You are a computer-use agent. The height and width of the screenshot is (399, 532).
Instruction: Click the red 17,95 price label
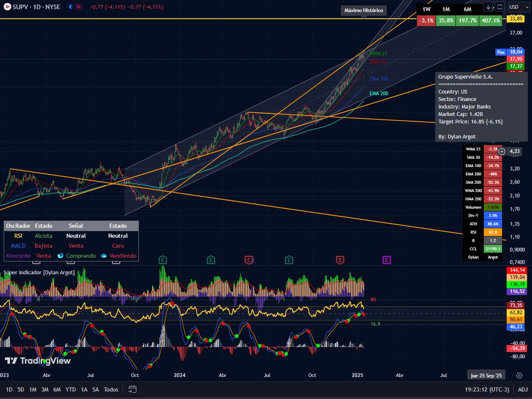pos(516,59)
